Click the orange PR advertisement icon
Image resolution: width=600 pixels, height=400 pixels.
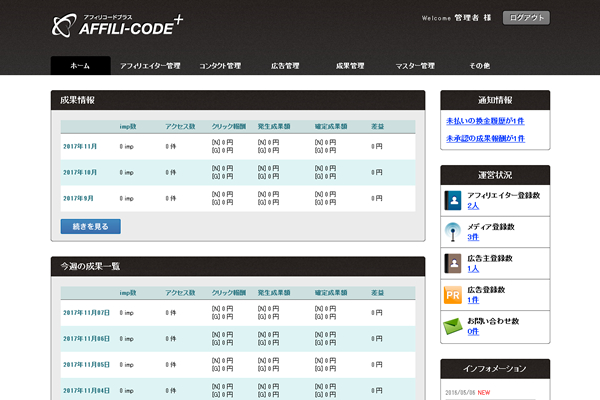454,294
